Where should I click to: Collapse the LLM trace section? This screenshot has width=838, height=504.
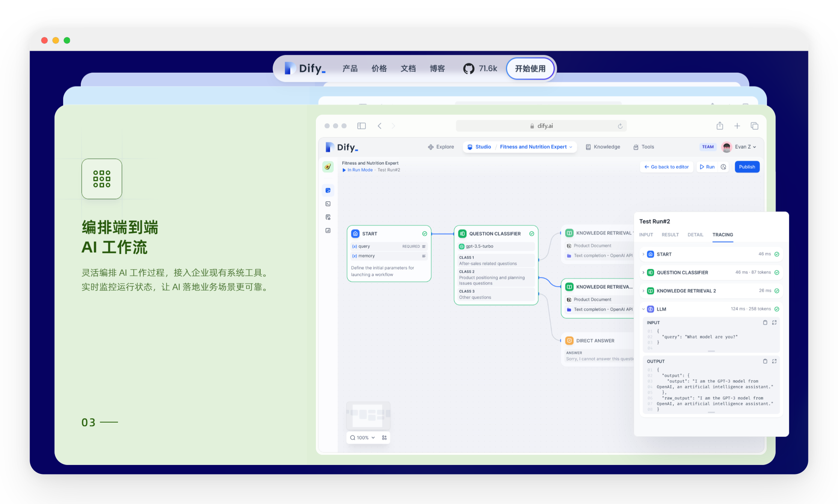point(643,309)
